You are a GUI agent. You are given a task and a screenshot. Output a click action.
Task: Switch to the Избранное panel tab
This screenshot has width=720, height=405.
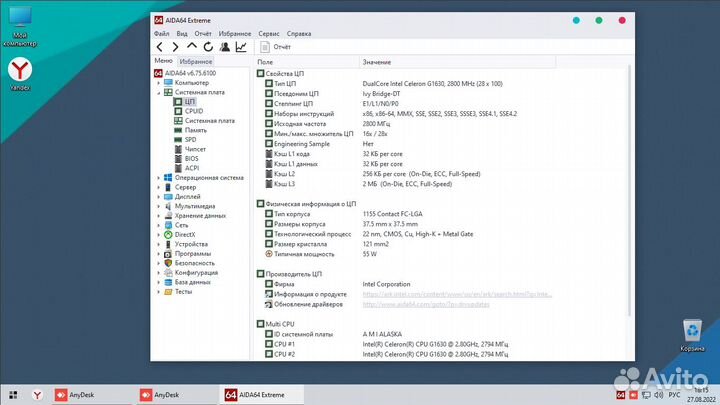[x=195, y=62]
